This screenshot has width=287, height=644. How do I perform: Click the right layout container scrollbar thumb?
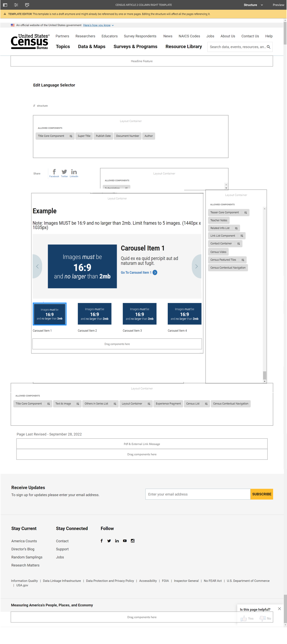265,375
